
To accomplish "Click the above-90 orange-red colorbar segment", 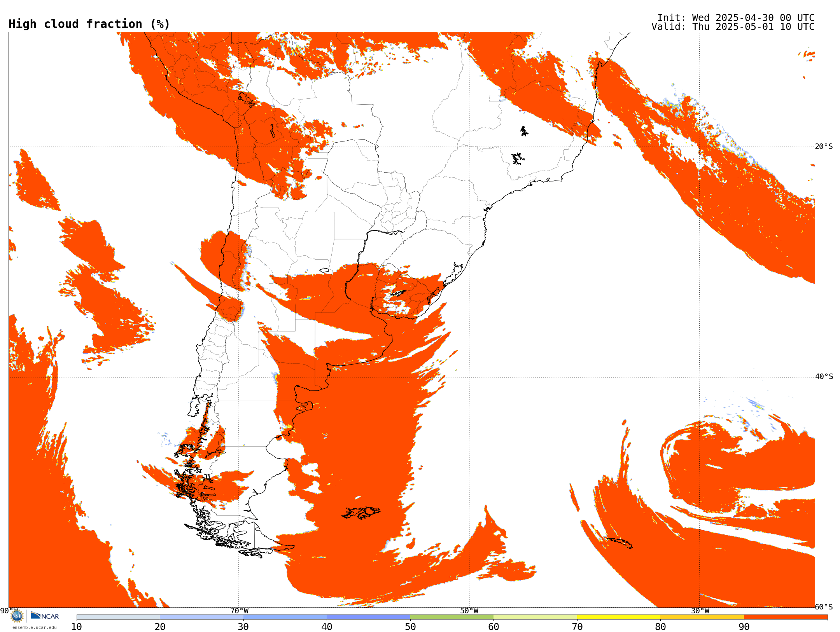I will click(x=786, y=617).
